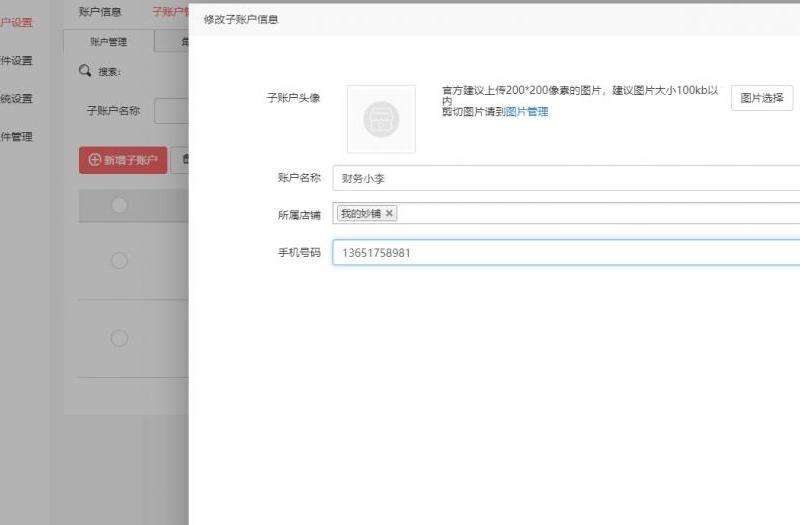Follow the 图片管理 link
The width and height of the screenshot is (800, 525).
click(527, 112)
